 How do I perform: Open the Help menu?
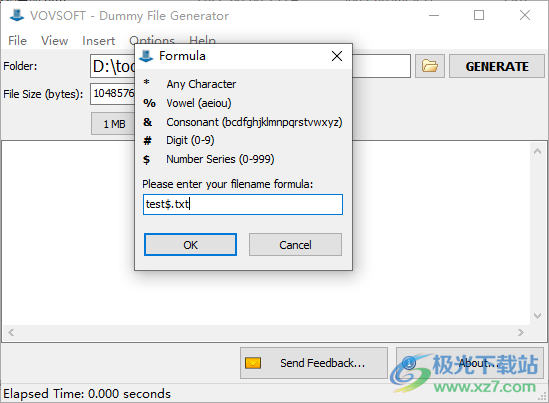click(202, 40)
